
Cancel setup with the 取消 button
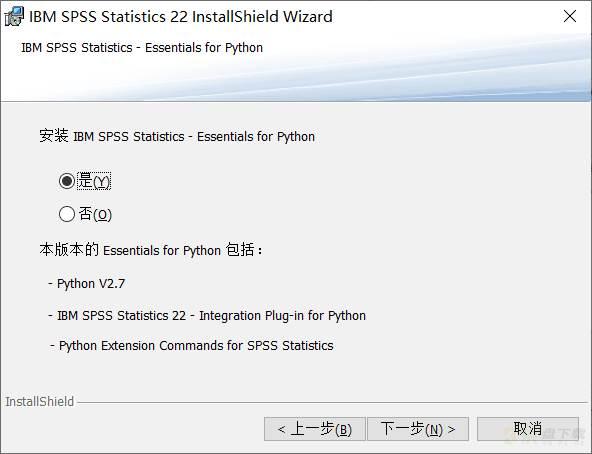[x=528, y=429]
